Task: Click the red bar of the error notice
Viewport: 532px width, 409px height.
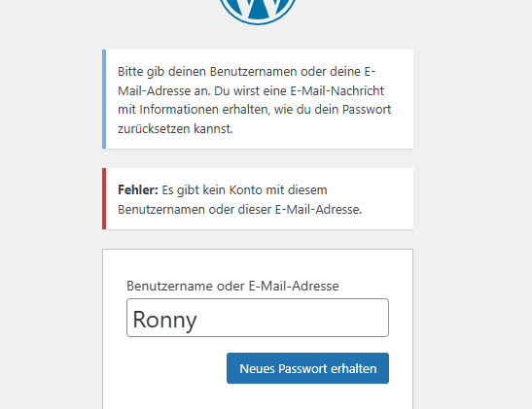Action: [x=104, y=198]
